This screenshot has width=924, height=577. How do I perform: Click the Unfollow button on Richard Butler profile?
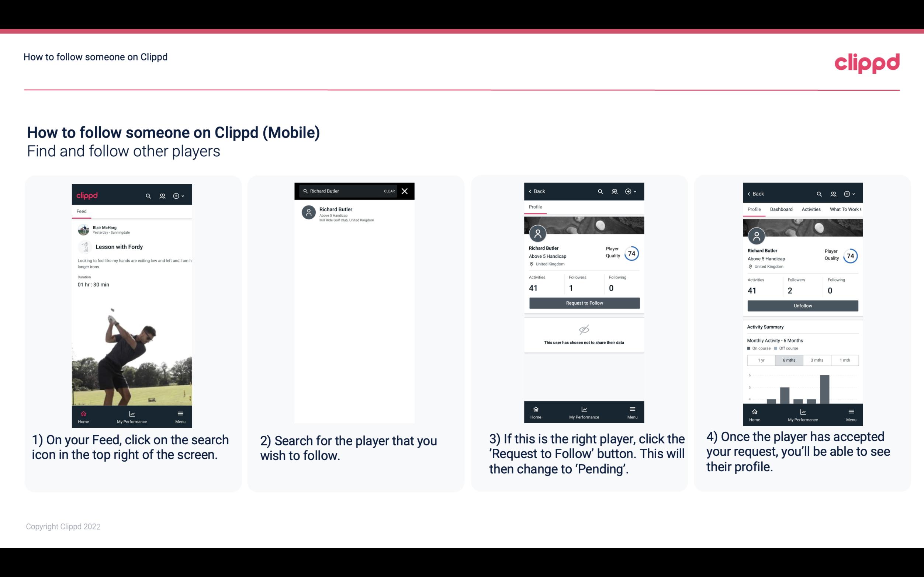pyautogui.click(x=802, y=305)
